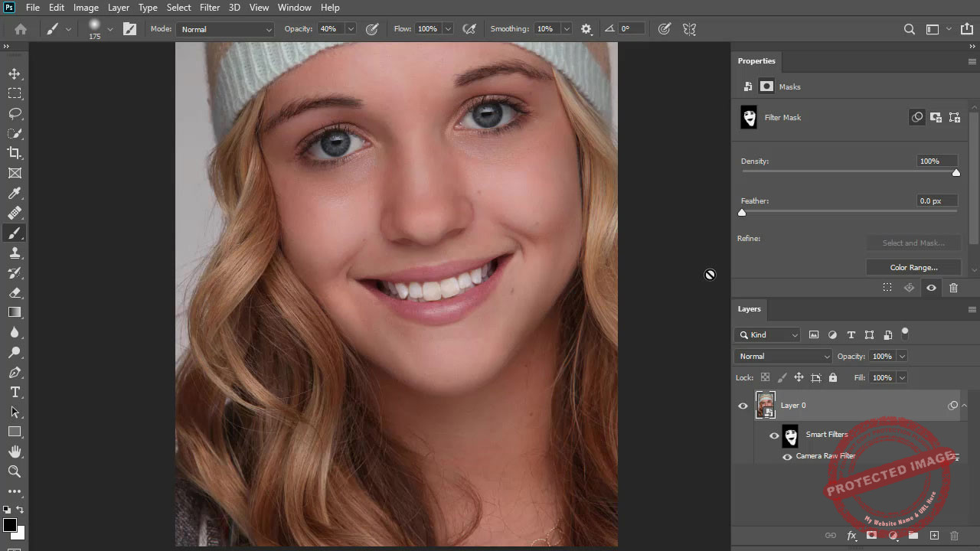The width and height of the screenshot is (980, 551).
Task: Click the Select and Mask button
Action: [913, 243]
